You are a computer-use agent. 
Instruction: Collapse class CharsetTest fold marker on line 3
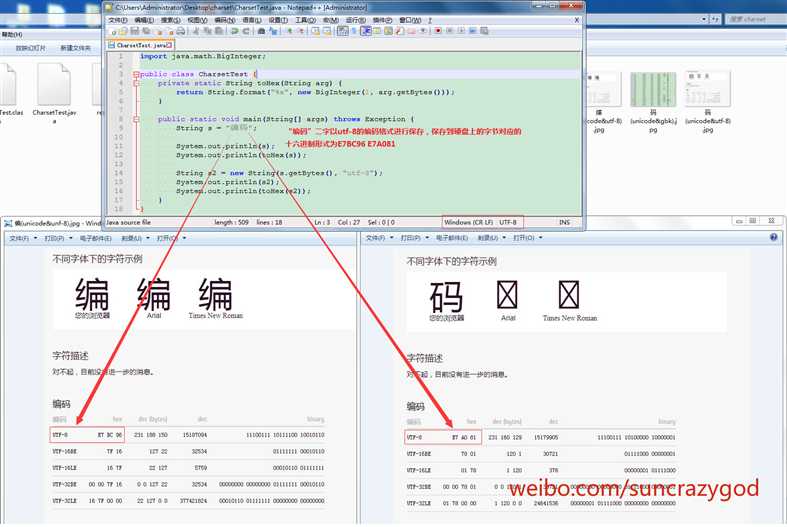(x=136, y=74)
